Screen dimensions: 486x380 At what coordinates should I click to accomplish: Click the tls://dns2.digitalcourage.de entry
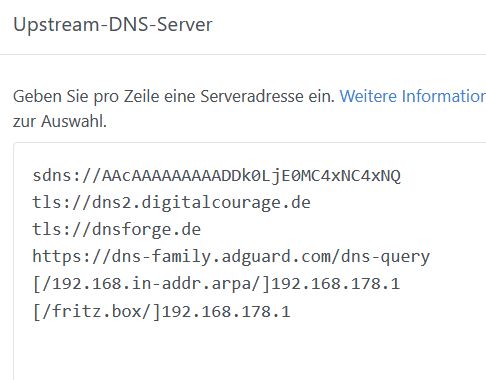click(171, 202)
